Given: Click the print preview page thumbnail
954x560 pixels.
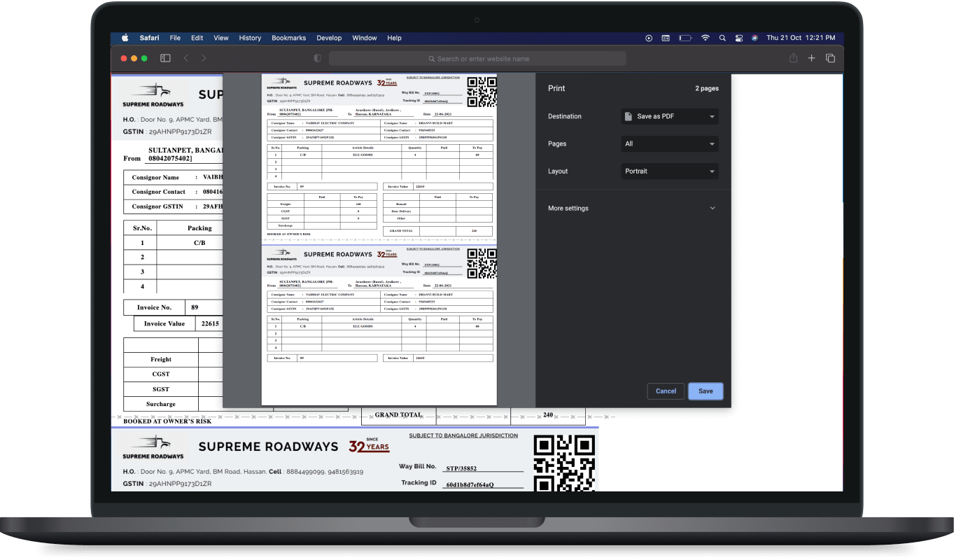Looking at the screenshot, I should click(379, 239).
